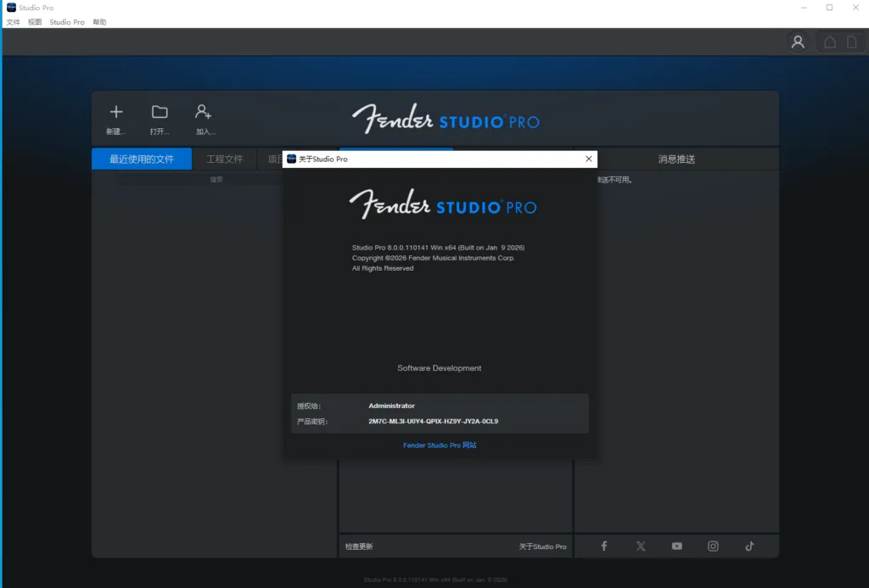Click the Administrator licensee name
The height and width of the screenshot is (588, 869).
[x=391, y=406]
